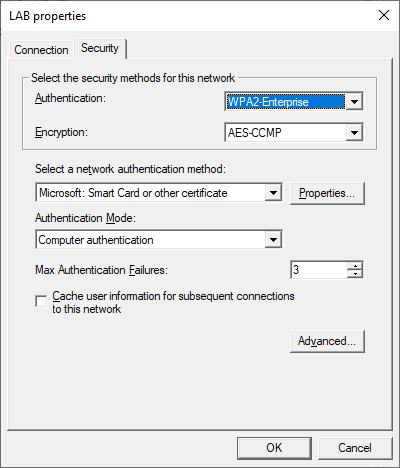Close the LAB properties dialog

tap(384, 15)
